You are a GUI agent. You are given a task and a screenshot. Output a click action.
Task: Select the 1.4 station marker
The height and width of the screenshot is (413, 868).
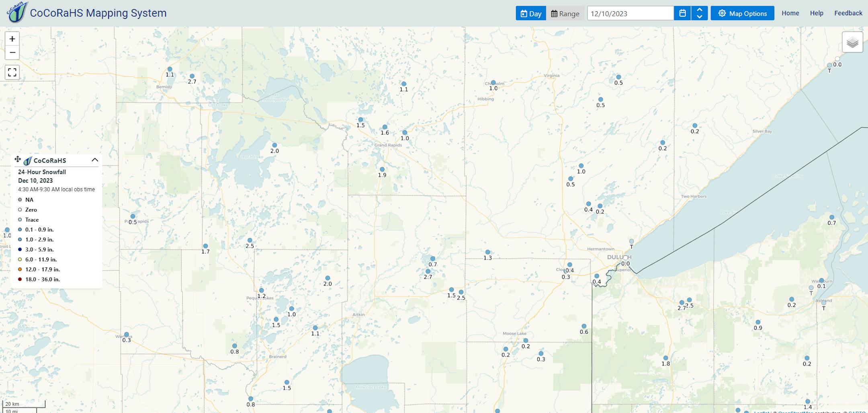click(x=808, y=401)
